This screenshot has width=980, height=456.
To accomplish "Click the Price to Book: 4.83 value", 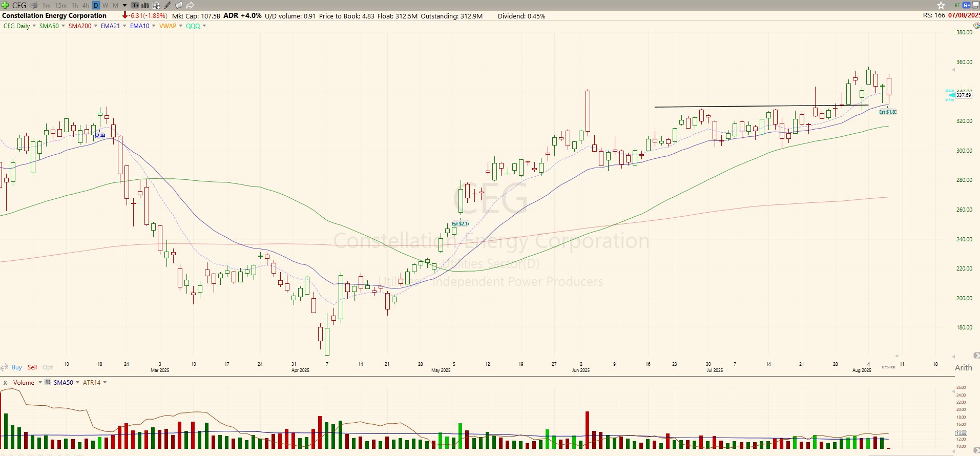I will coord(347,16).
